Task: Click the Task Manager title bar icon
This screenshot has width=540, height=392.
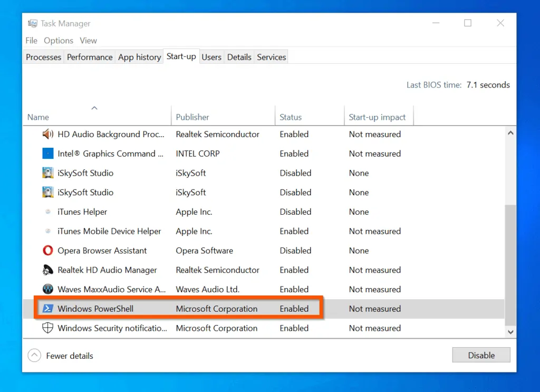Action: [x=33, y=23]
